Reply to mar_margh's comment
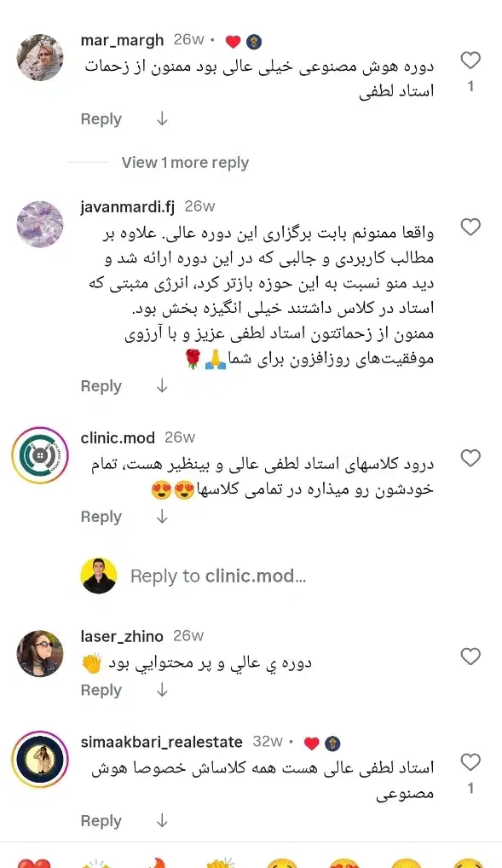Image resolution: width=502 pixels, height=868 pixels. [x=101, y=119]
